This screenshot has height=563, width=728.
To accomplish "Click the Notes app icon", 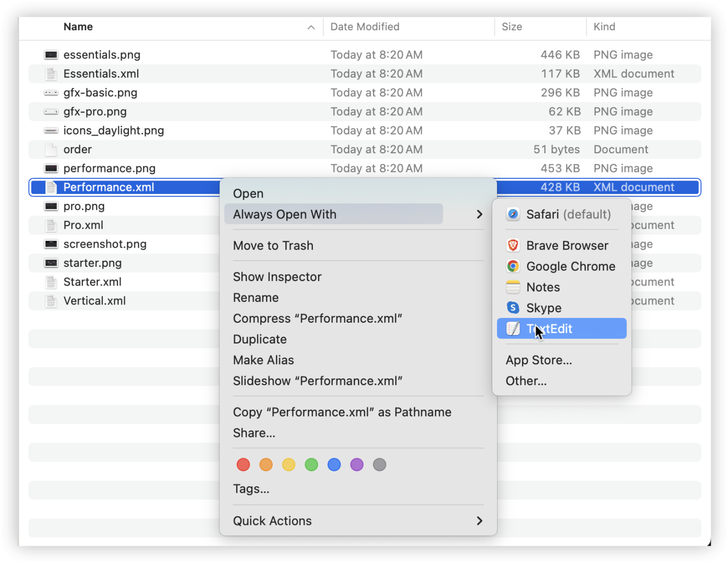I will 513,287.
